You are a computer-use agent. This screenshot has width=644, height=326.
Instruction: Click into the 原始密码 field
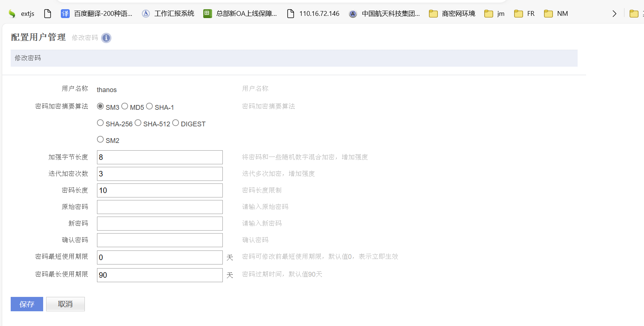point(160,207)
